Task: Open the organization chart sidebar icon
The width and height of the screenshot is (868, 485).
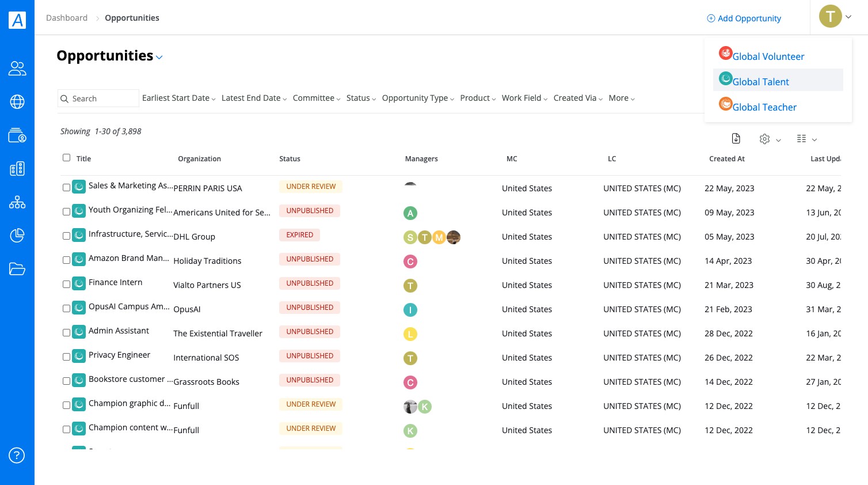Action: [17, 202]
